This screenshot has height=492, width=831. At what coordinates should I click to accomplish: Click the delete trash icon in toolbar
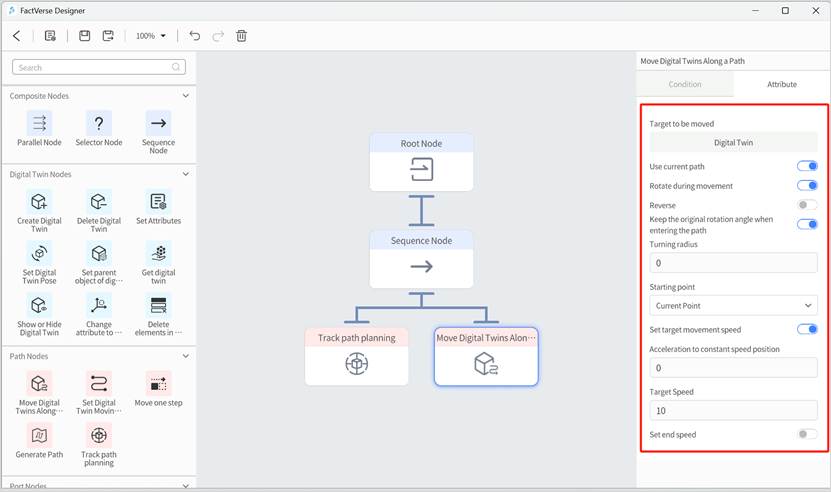coord(242,36)
